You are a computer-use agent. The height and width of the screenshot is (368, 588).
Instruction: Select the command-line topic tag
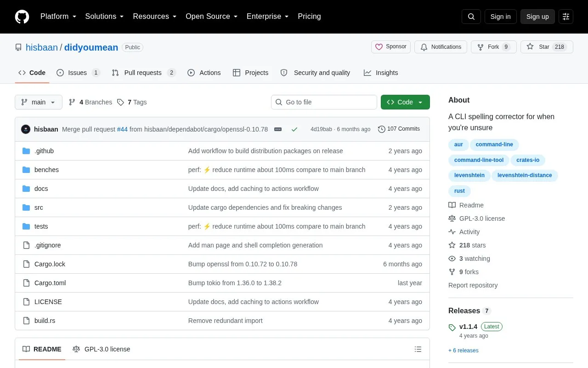coord(494,144)
